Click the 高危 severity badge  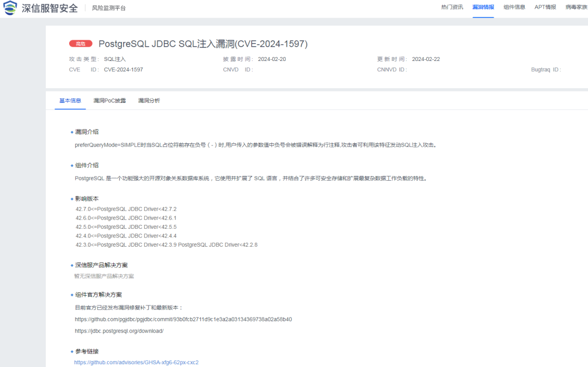pyautogui.click(x=81, y=44)
